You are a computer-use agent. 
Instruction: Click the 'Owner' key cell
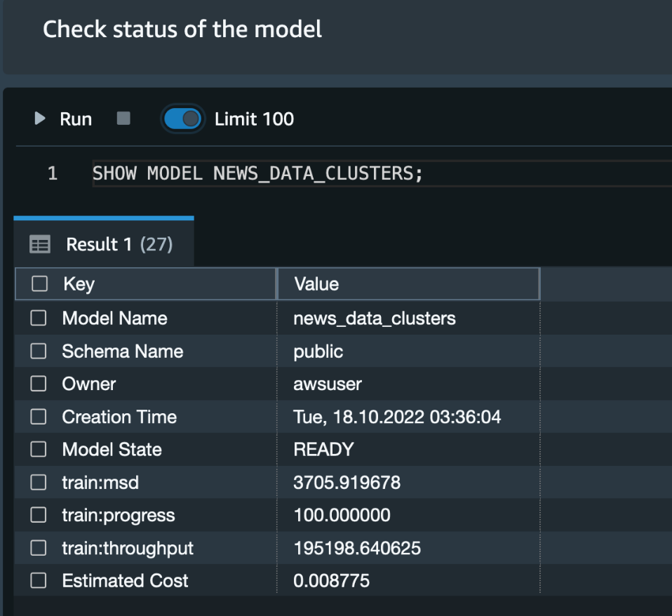point(146,384)
